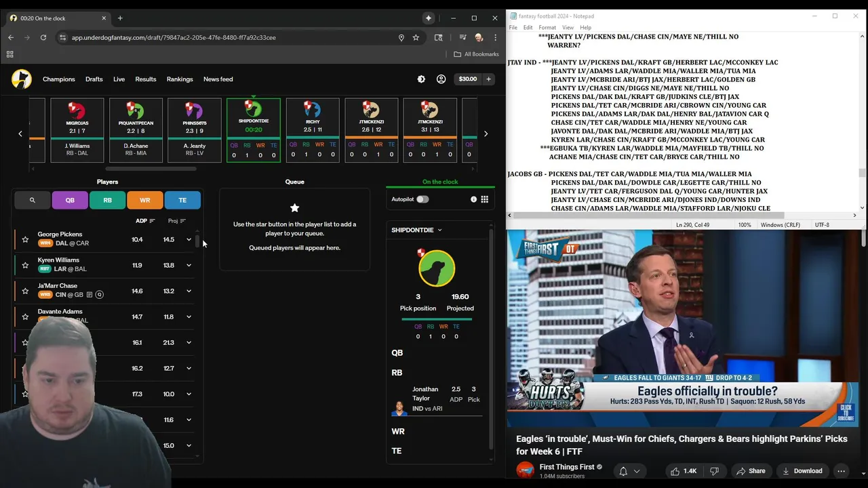Open the Live nav item
The width and height of the screenshot is (868, 488).
coord(119,79)
